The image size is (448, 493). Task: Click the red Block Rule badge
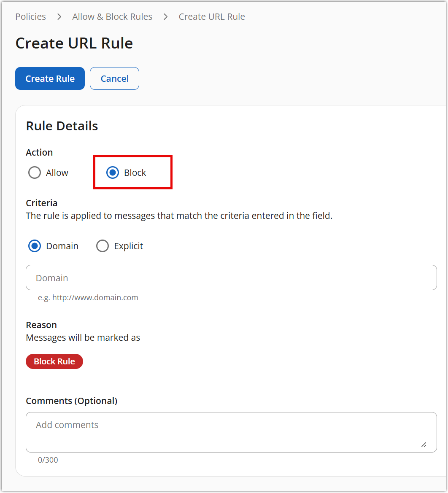pyautogui.click(x=54, y=362)
